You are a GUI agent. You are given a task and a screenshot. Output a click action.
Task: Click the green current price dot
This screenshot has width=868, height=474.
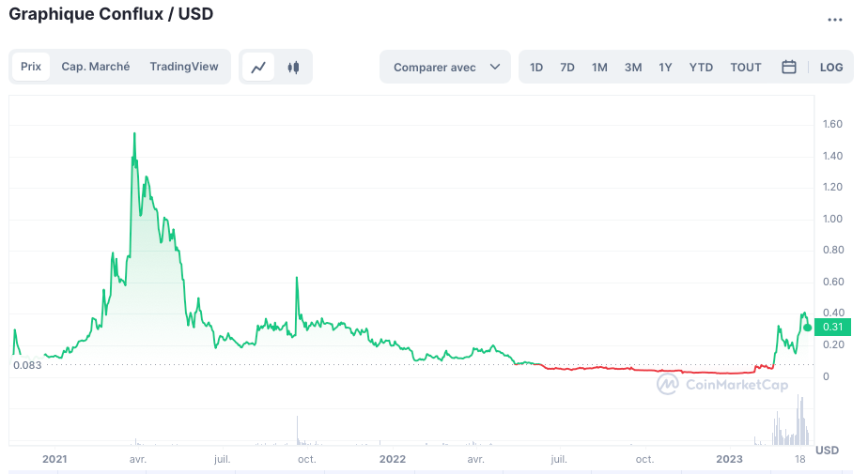pyautogui.click(x=807, y=328)
